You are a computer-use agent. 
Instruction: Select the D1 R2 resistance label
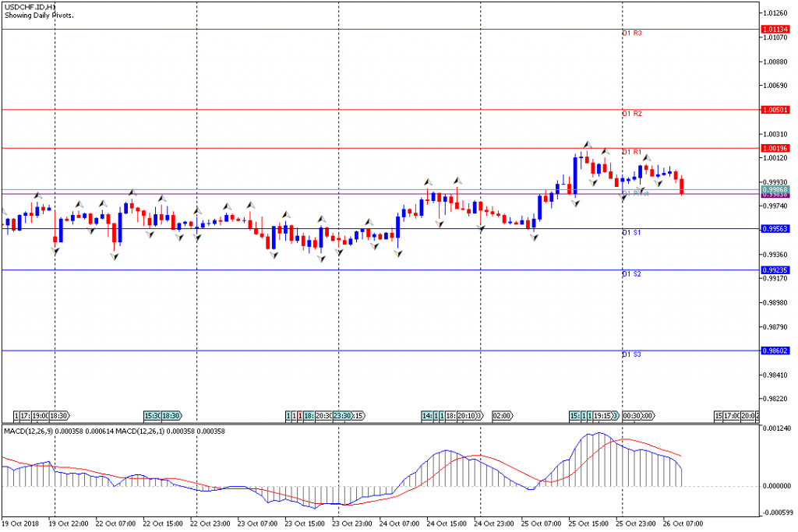[631, 114]
